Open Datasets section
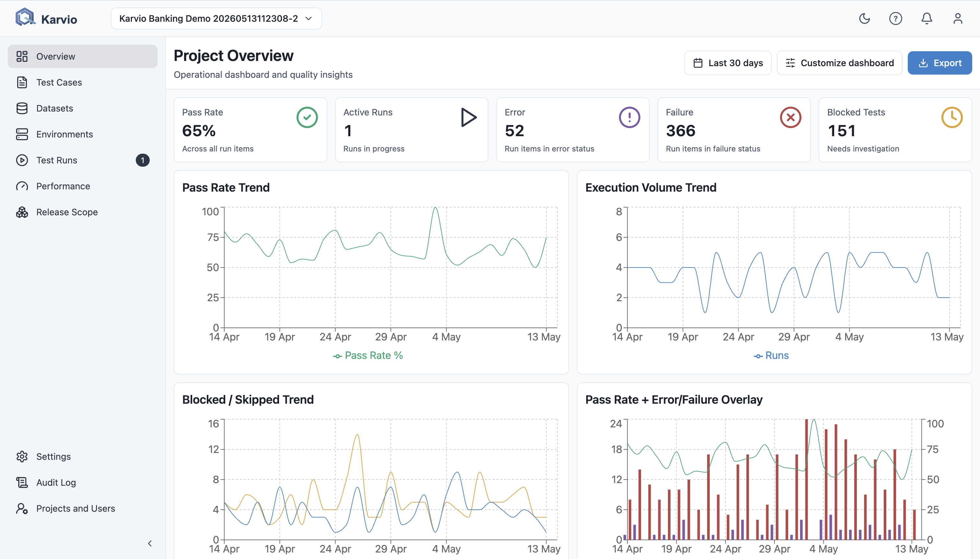Screen dimensions: 980x559 pyautogui.click(x=83, y=108)
